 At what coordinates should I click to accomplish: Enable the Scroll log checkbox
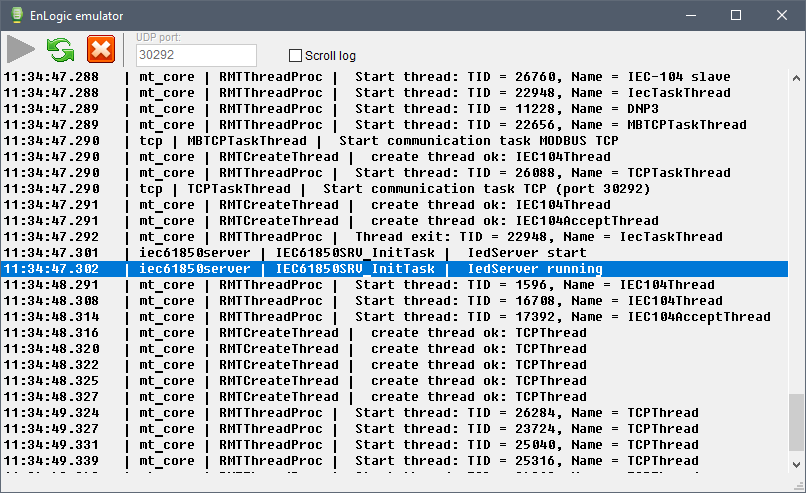point(295,56)
